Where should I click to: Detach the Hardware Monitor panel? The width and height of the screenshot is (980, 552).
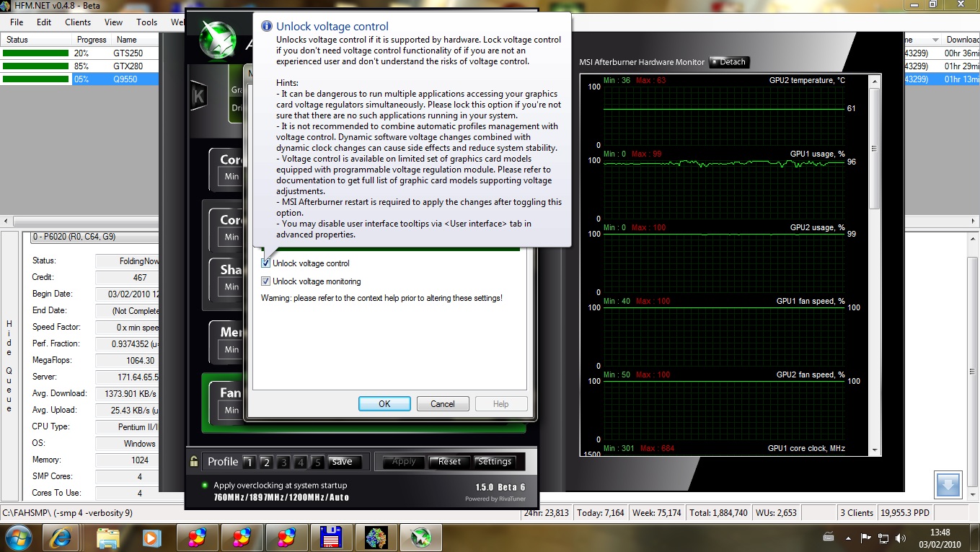pyautogui.click(x=729, y=62)
